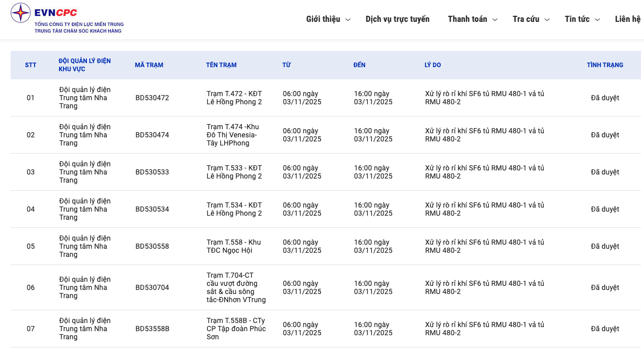Open the Thanh toán dropdown arrow
The height and width of the screenshot is (352, 644).
(495, 20)
